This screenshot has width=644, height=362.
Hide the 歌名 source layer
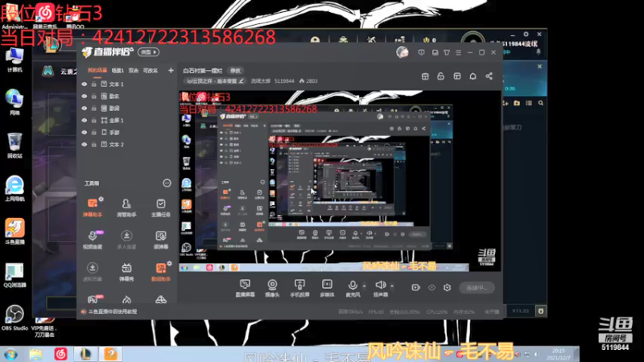tap(85, 96)
